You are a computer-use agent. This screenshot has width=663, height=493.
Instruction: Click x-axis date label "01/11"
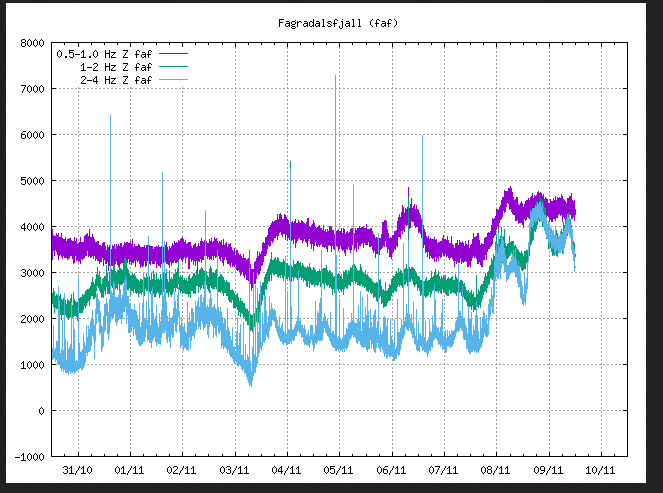point(129,470)
